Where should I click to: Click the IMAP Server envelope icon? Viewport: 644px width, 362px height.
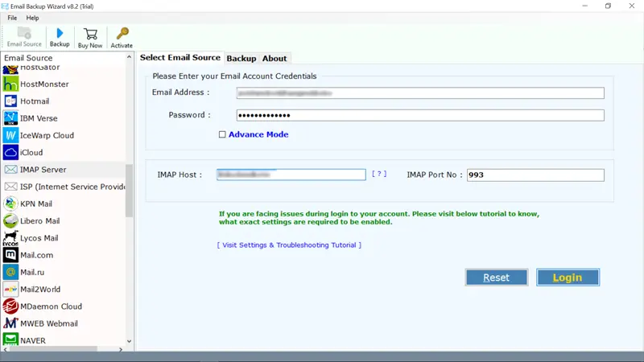click(10, 170)
